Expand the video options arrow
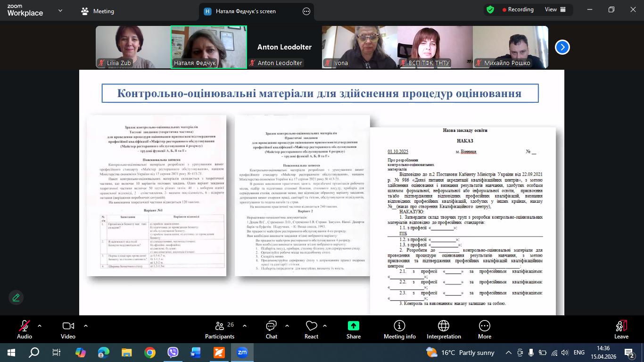 [x=86, y=326]
